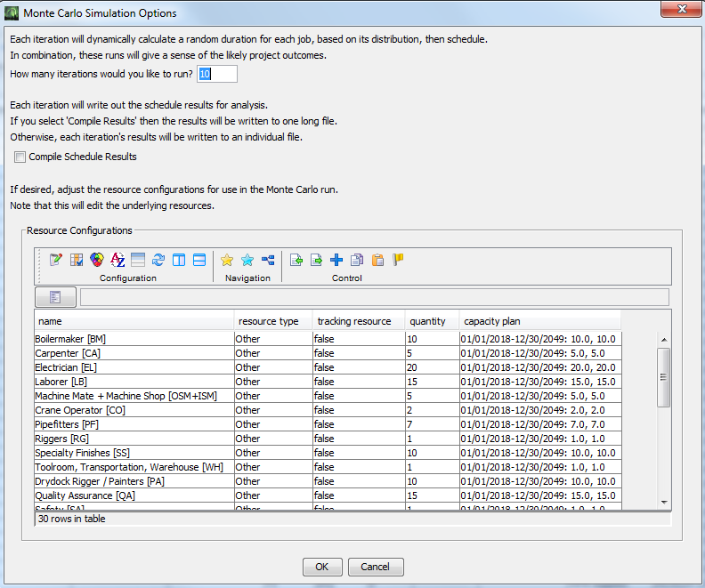
Task: Click the paste clipboard icon
Action: point(377,260)
